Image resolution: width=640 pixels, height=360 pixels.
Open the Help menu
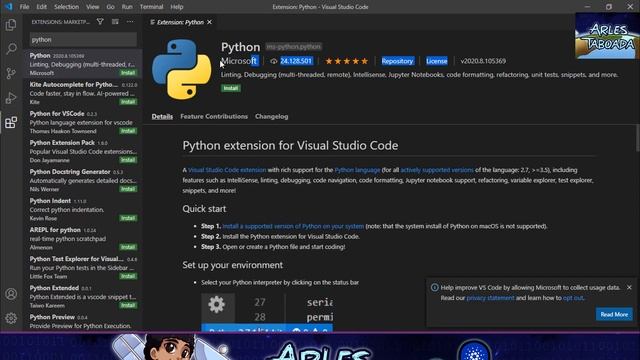pyautogui.click(x=177, y=7)
